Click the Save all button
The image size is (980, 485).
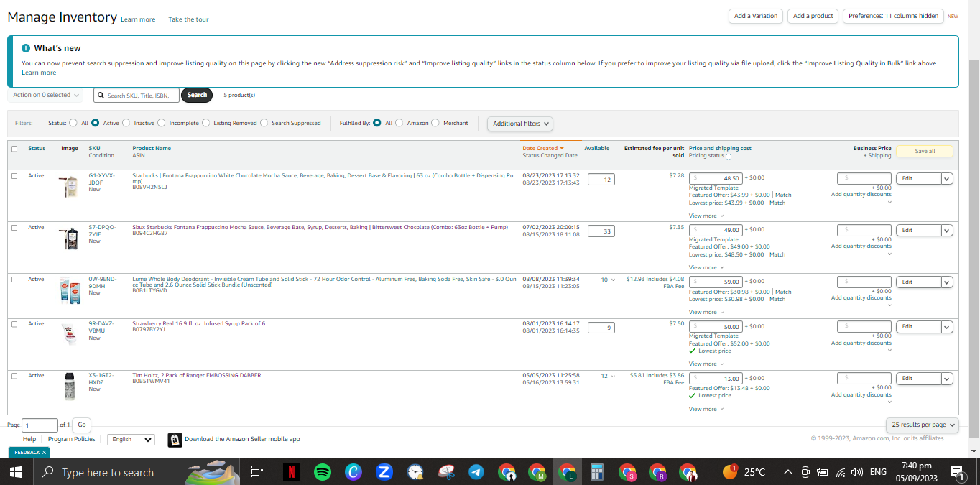[925, 152]
